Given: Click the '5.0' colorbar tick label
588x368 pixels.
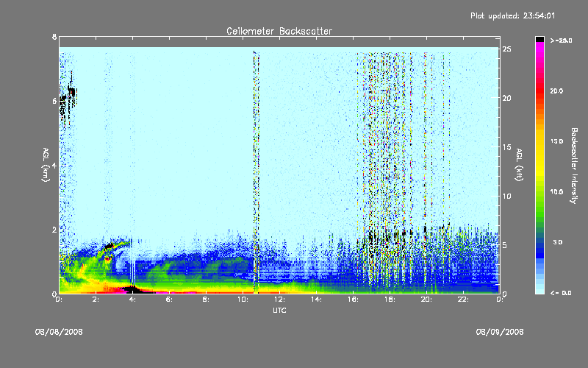Looking at the screenshot, I should 558,242.
